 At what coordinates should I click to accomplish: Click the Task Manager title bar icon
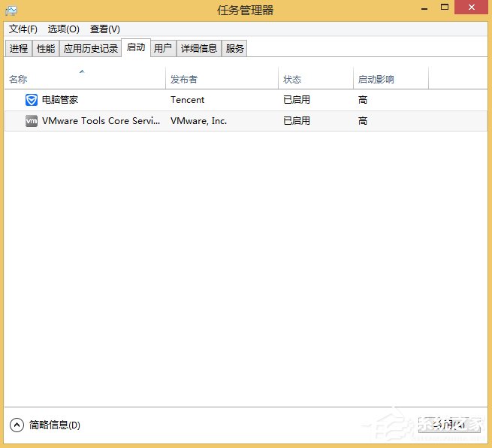(x=11, y=10)
